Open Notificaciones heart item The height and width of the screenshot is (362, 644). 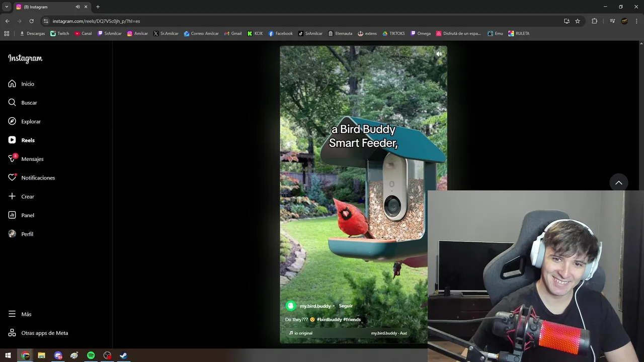point(31,178)
